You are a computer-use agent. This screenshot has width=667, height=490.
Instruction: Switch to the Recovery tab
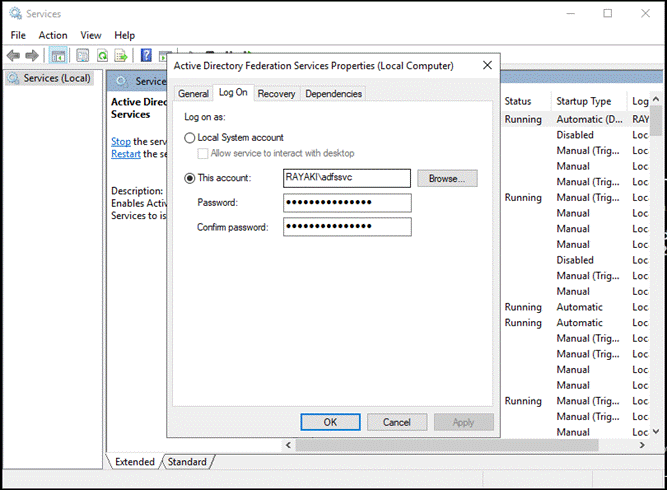pyautogui.click(x=276, y=94)
